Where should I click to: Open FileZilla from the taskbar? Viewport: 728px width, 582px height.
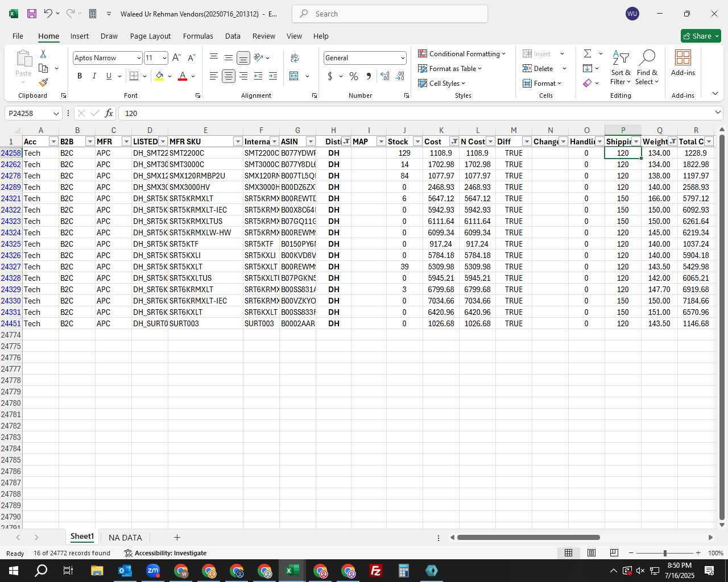click(375, 571)
